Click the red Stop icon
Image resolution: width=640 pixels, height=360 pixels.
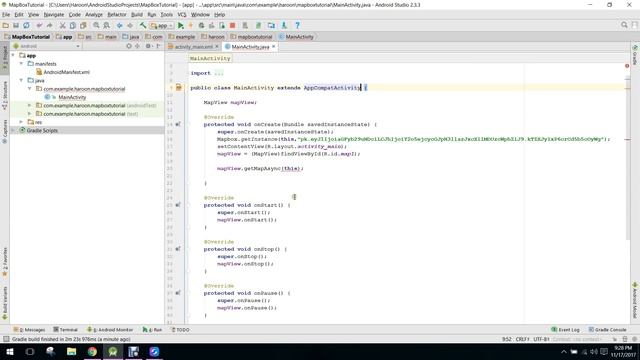point(233,25)
